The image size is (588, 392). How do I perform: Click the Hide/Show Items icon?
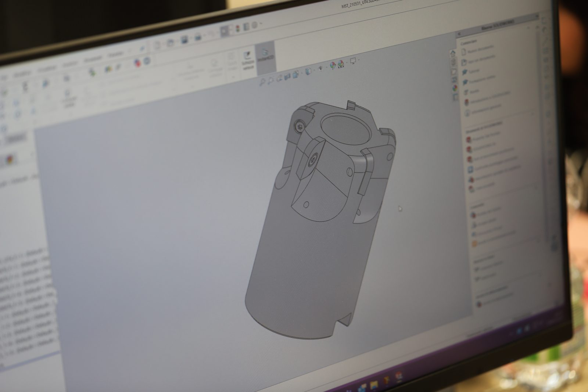coord(320,68)
